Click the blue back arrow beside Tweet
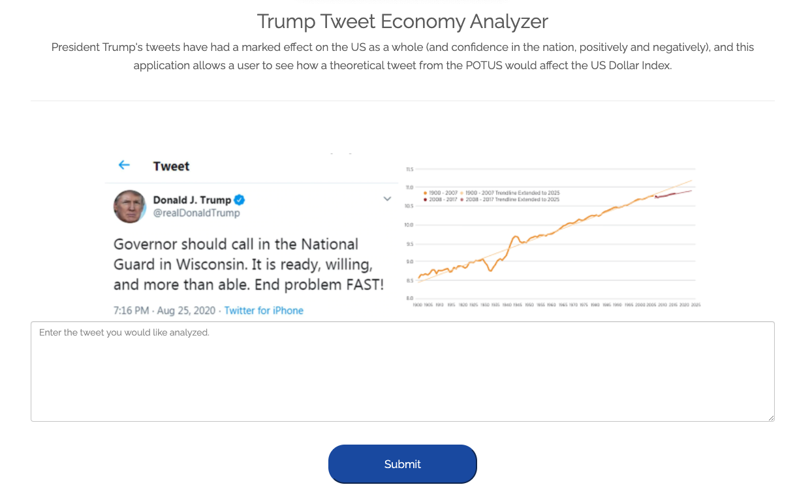Viewport: 812px width, 504px height. (x=124, y=165)
